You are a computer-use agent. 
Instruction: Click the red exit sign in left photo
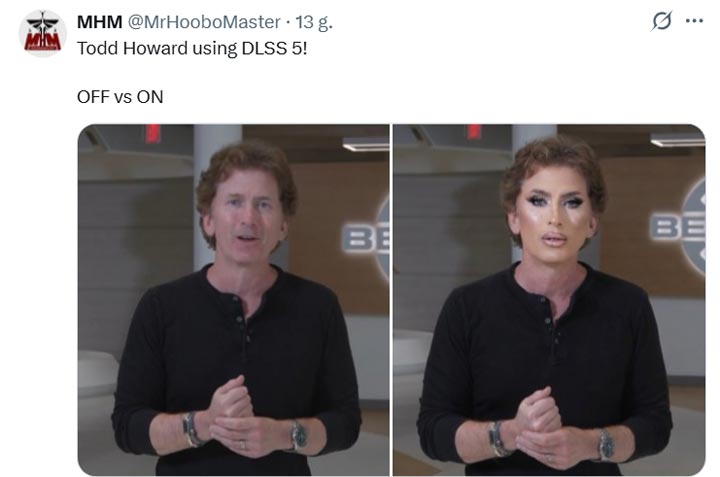pos(153,133)
